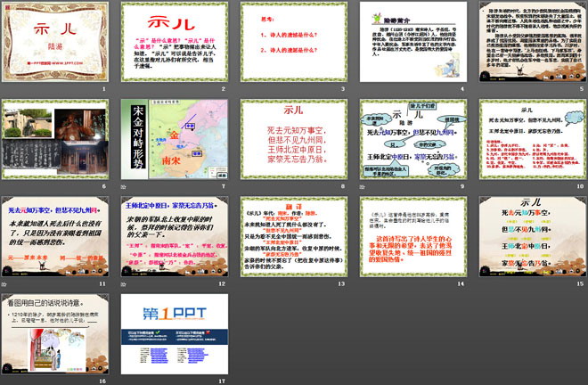Click animation star icon under slide 12
The height and width of the screenshot is (385, 588).
tap(123, 284)
